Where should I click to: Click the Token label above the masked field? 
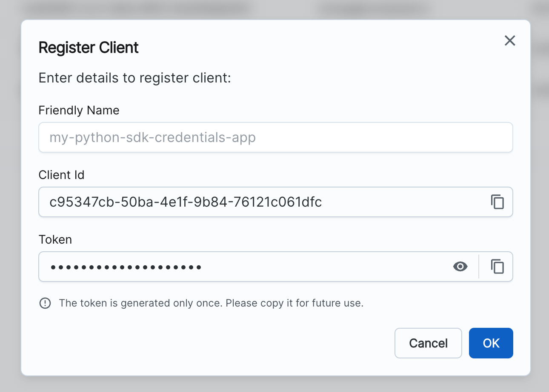55,239
